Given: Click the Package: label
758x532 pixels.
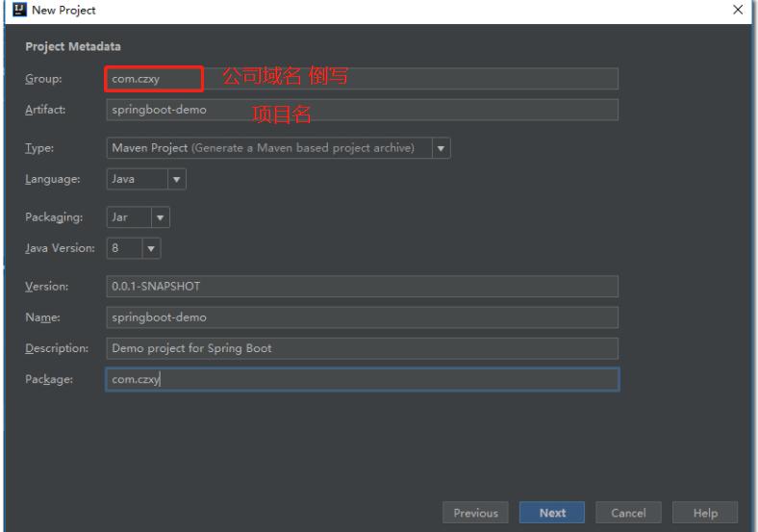Looking at the screenshot, I should click(49, 379).
